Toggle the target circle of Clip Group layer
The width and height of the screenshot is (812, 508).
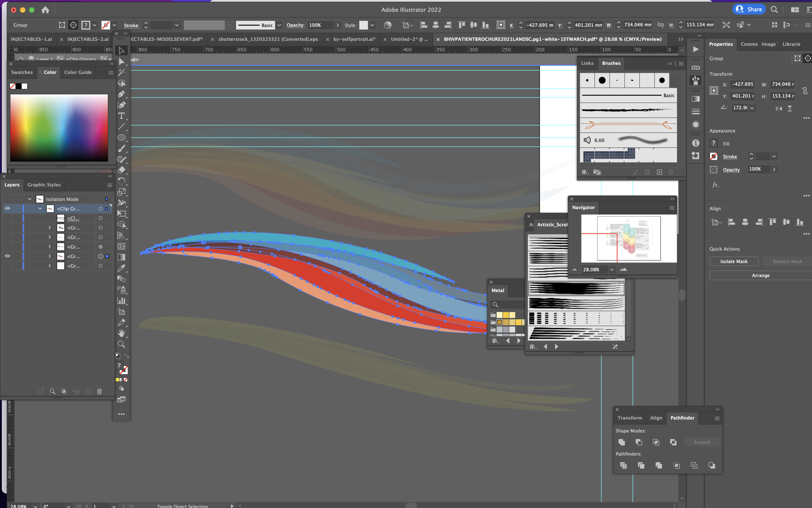(100, 209)
